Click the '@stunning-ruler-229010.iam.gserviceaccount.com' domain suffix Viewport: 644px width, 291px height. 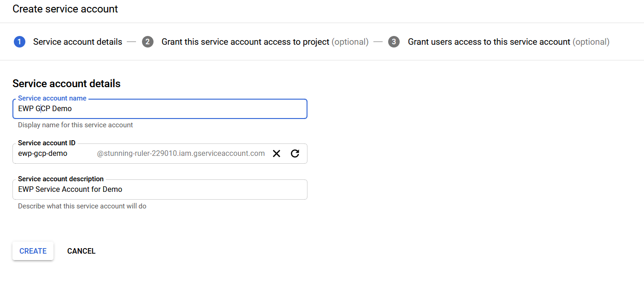click(181, 154)
